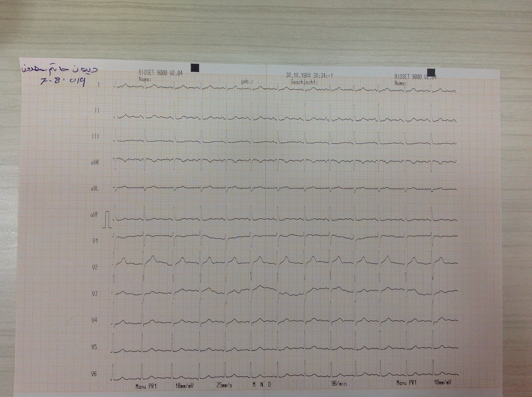
Task: Select the V6 lead label
Action: point(94,374)
